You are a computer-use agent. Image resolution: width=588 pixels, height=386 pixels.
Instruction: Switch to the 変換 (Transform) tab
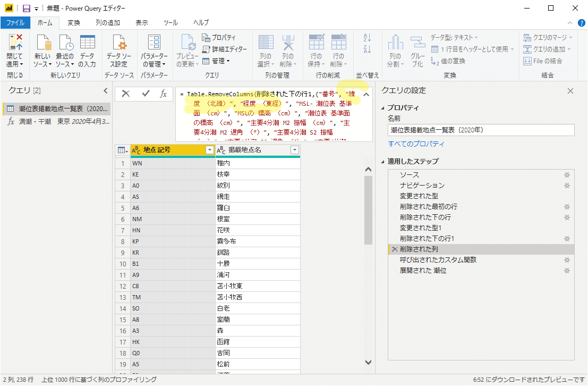(74, 23)
